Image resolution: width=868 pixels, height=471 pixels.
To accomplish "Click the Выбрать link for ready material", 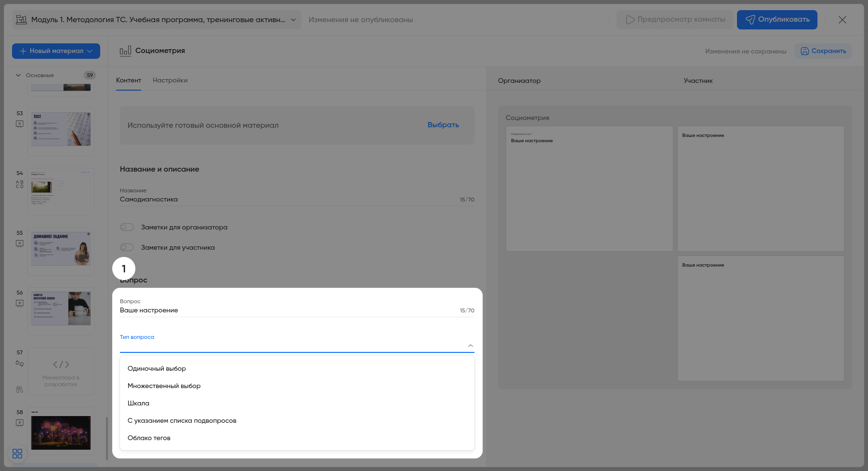I will [x=443, y=125].
